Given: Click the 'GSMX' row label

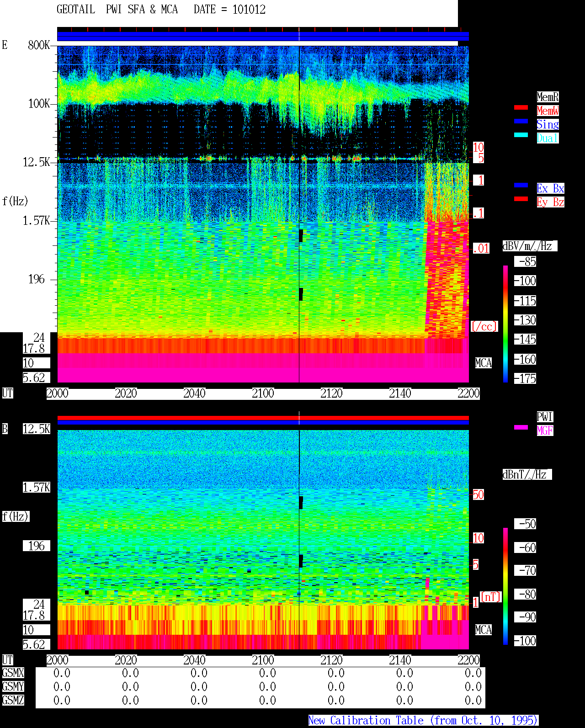Looking at the screenshot, I should [x=13, y=673].
